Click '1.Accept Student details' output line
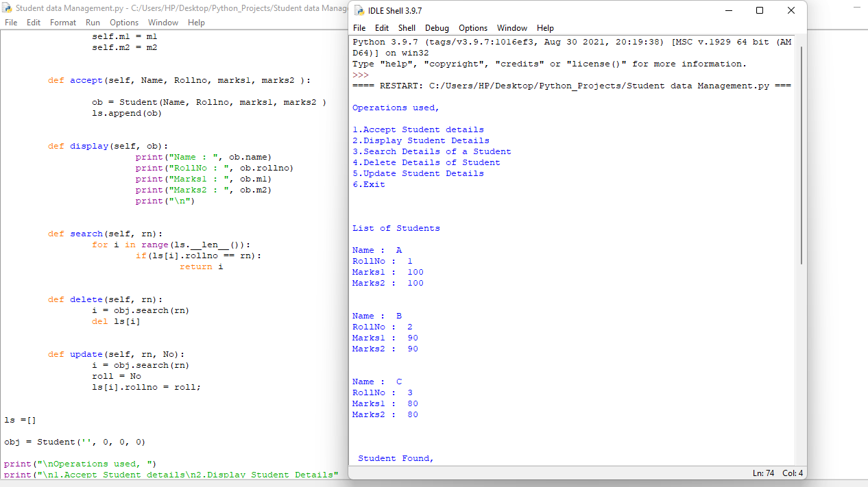Screen dimensions: 868x487 [418, 129]
